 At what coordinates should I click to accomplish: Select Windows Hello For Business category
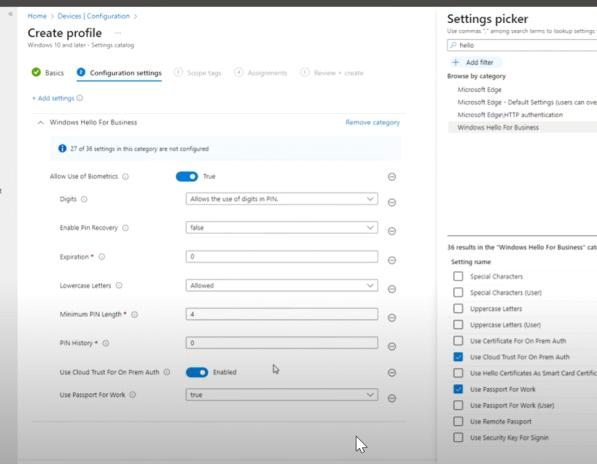point(522,127)
